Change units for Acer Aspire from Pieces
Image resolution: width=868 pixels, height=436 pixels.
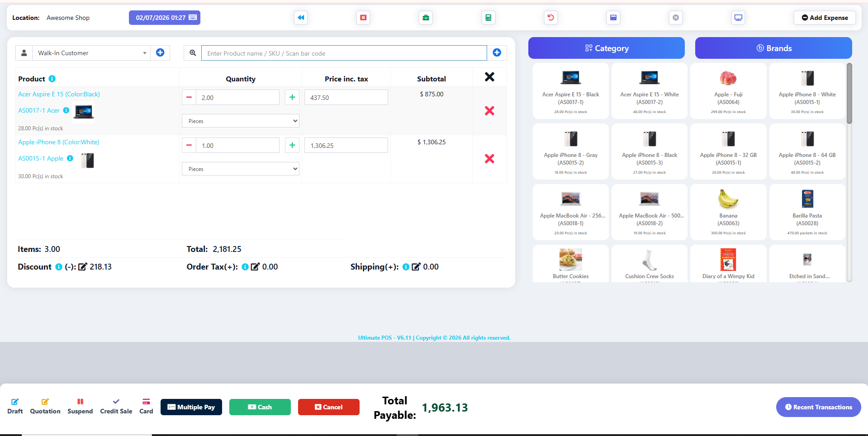240,121
